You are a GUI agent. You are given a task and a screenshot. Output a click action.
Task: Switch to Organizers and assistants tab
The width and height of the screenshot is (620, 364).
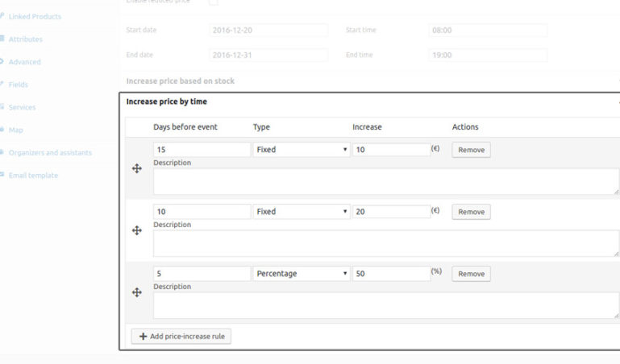pyautogui.click(x=50, y=152)
